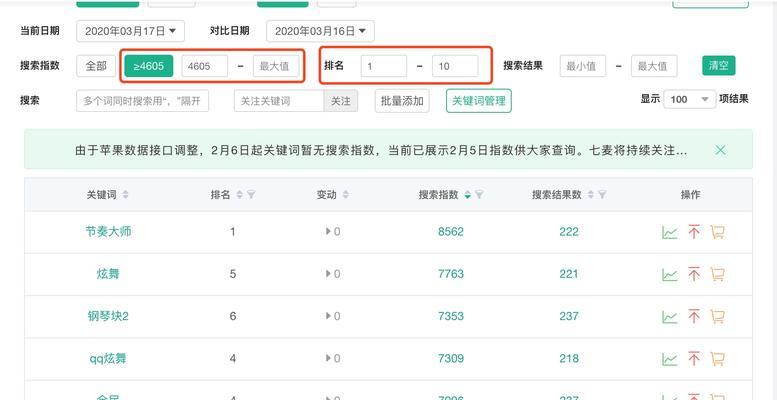Click search index value 8562
The width and height of the screenshot is (777, 400).
click(x=451, y=231)
